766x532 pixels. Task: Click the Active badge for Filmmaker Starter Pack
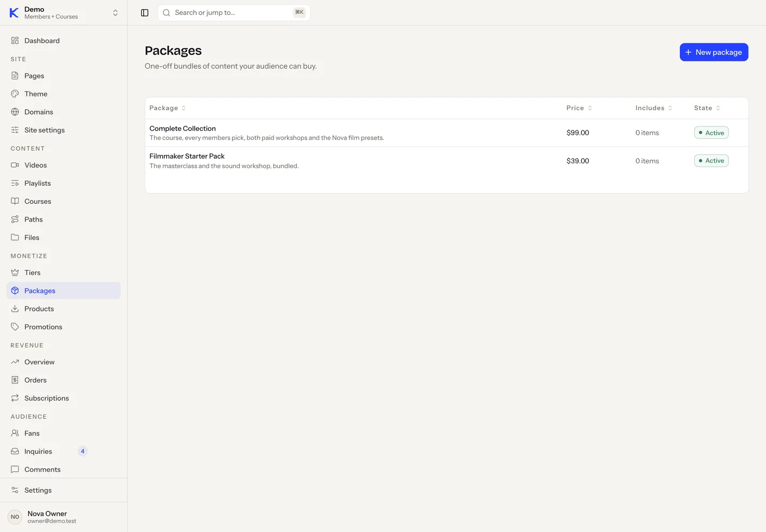click(x=711, y=161)
